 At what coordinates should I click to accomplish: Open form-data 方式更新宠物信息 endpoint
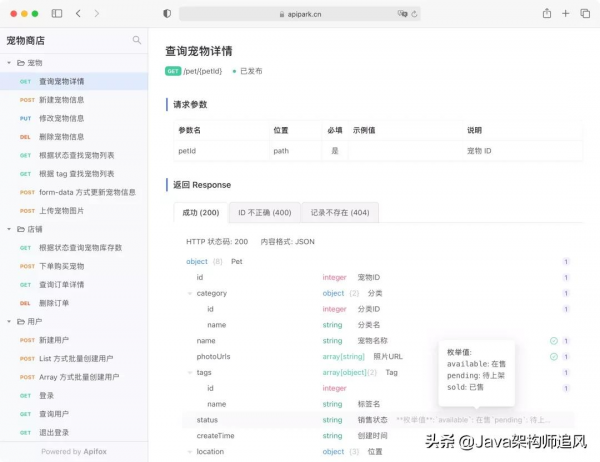74,192
